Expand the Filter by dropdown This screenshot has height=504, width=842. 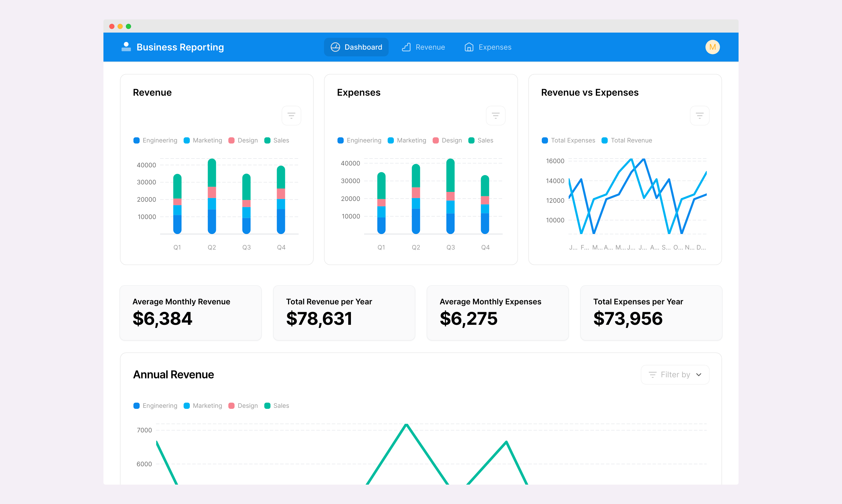click(675, 375)
